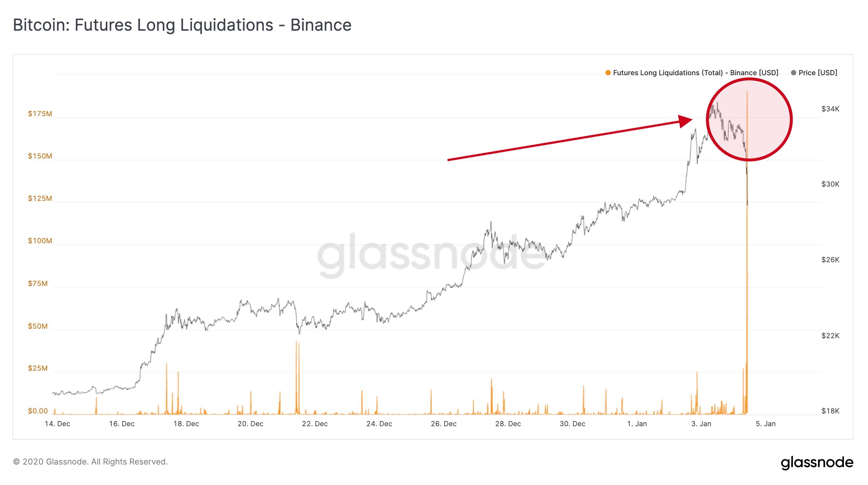The width and height of the screenshot is (868, 485).
Task: Click the $100M left axis label
Action: tap(40, 241)
